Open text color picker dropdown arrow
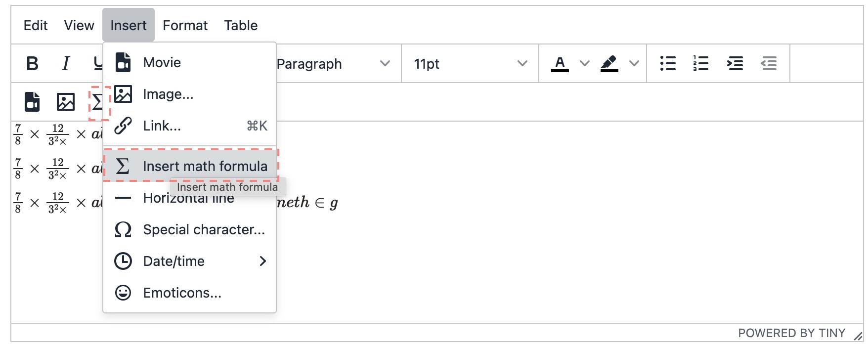Image resolution: width=868 pixels, height=348 pixels. pos(585,63)
